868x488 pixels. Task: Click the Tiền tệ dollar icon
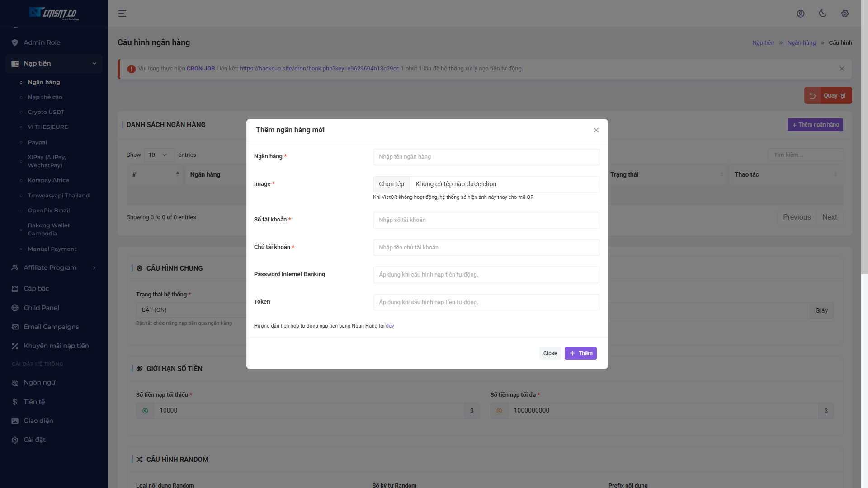(x=15, y=402)
